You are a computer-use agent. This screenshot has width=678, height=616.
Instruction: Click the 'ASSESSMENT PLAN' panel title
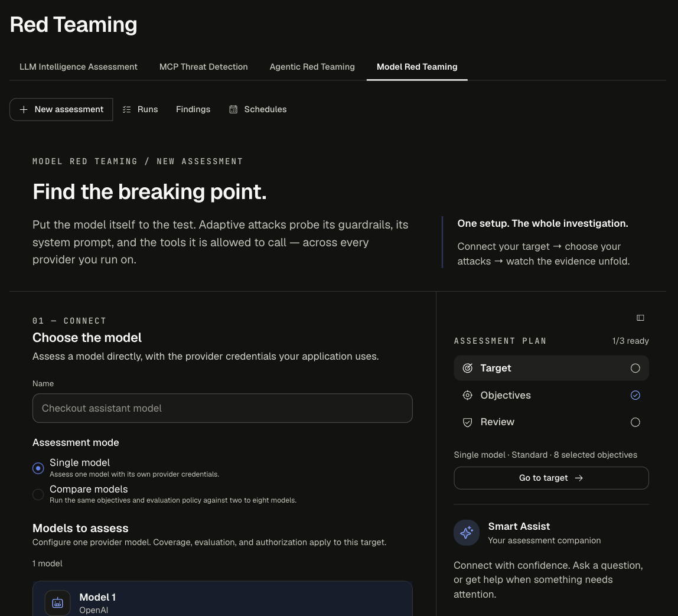click(500, 341)
